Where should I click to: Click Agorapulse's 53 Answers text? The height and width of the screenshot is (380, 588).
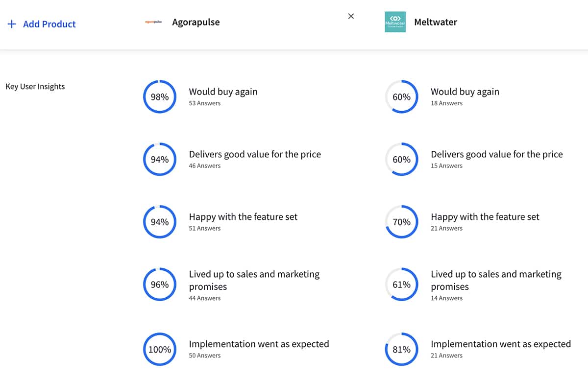[205, 103]
